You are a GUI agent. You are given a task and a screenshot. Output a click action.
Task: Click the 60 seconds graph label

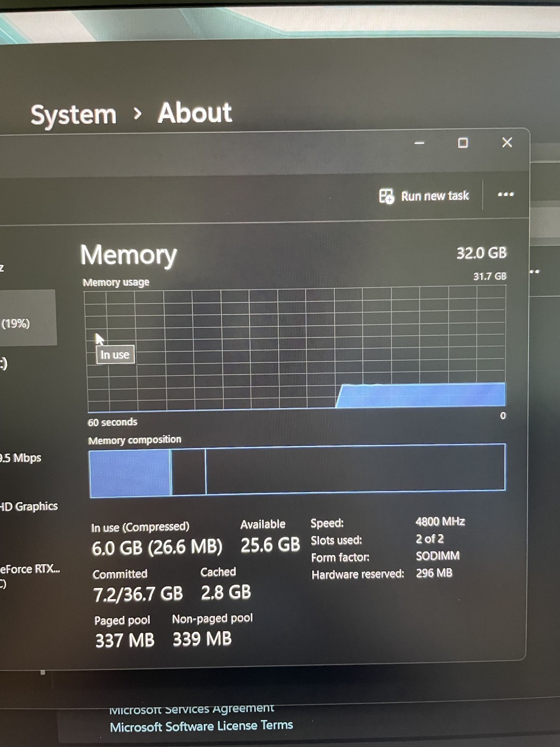click(x=112, y=422)
